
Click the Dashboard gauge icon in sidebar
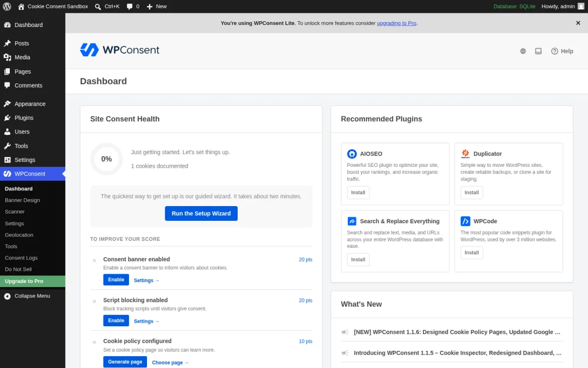[7, 25]
